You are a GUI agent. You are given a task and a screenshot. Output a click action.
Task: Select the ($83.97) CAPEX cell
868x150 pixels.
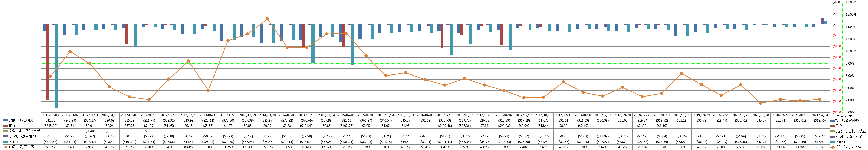pyautogui.click(x=267, y=121)
